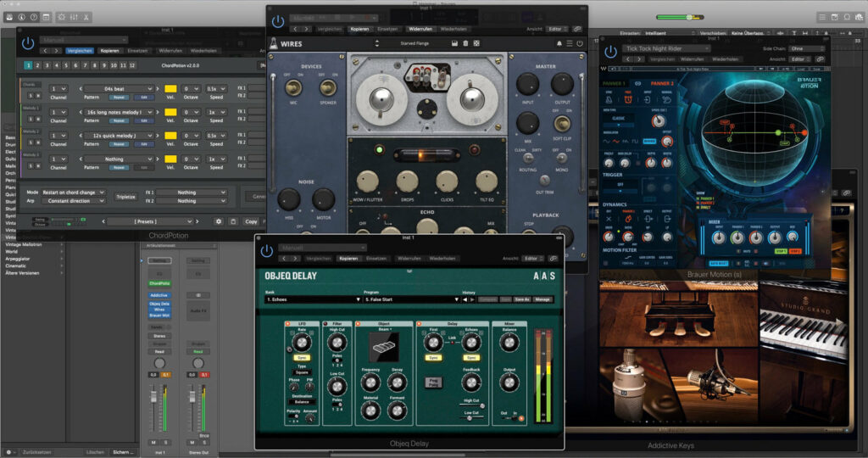Toggle Objeq Delay LFO section on/off
This screenshot has height=458, width=868.
288,323
